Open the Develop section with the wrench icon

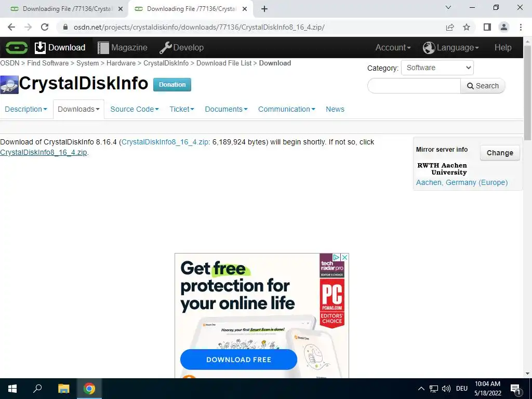181,47
